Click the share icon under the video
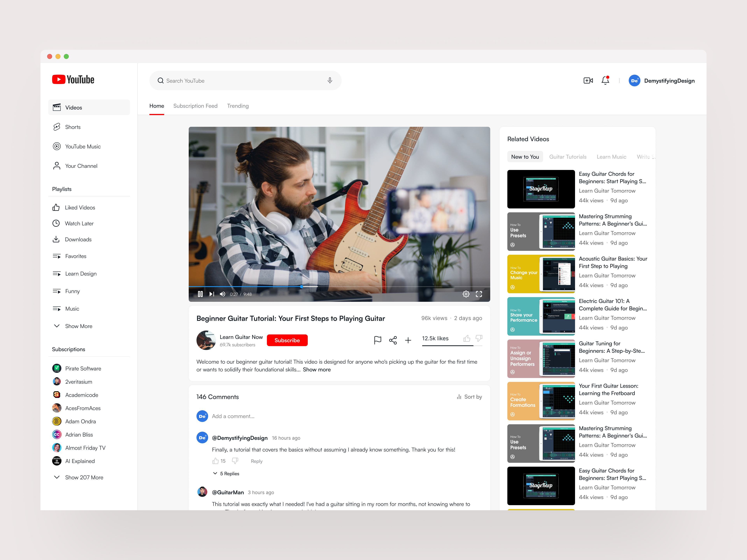Viewport: 747px width, 560px height. pos(393,340)
